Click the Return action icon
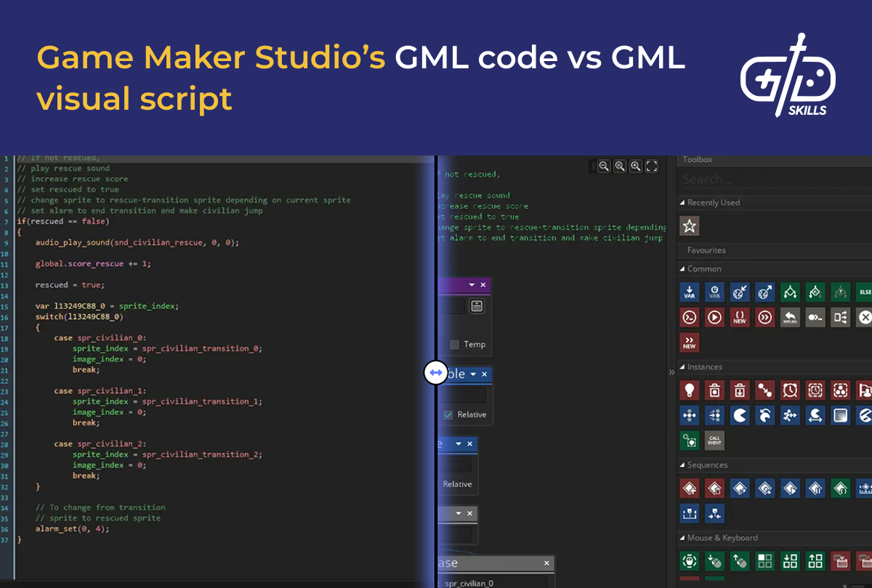 point(791,316)
